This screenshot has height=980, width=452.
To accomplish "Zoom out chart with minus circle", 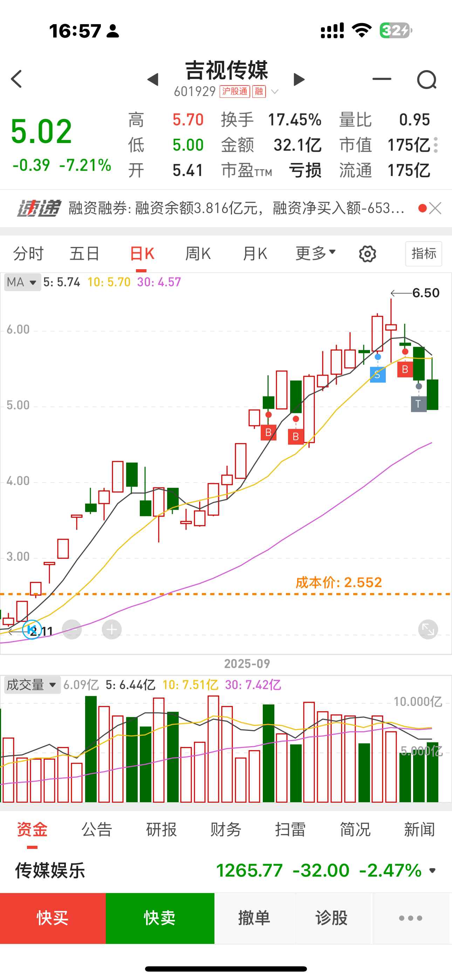I will (x=72, y=629).
